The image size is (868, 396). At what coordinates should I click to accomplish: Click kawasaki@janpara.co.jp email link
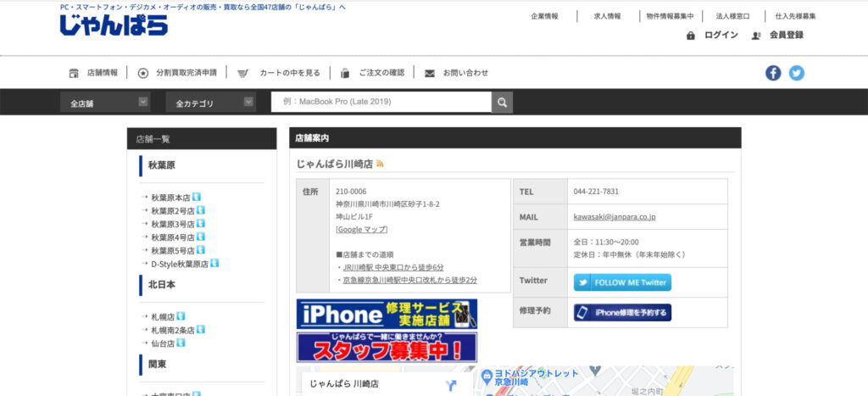[615, 217]
